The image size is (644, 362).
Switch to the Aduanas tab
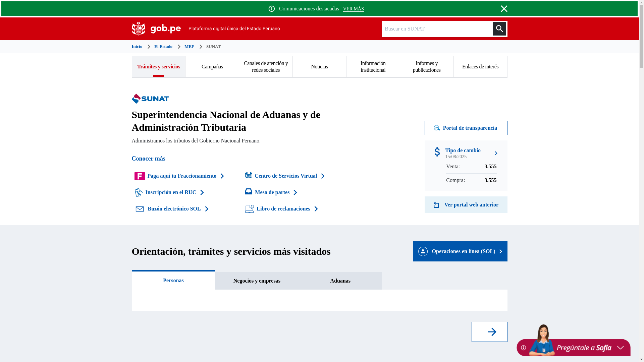340,281
